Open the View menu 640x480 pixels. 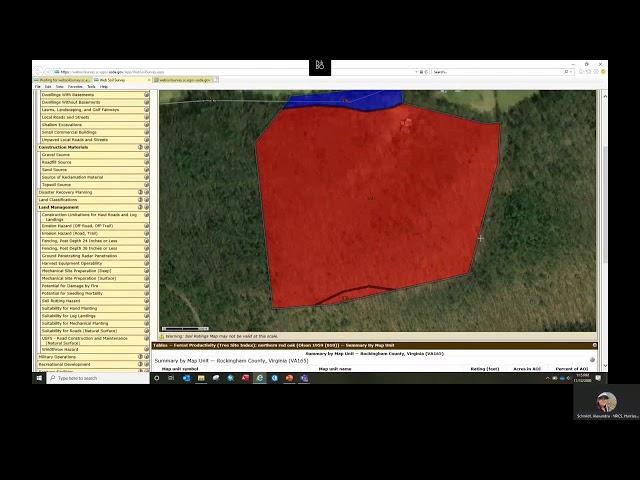click(60, 87)
